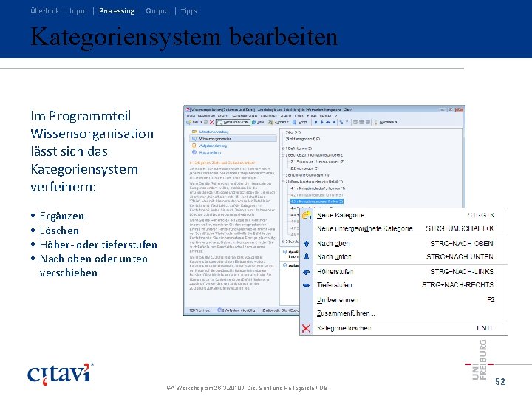Click the toolbar promote left-arrow icon
Image resolution: width=532 pixels, height=399 pixels.
[x=328, y=122]
